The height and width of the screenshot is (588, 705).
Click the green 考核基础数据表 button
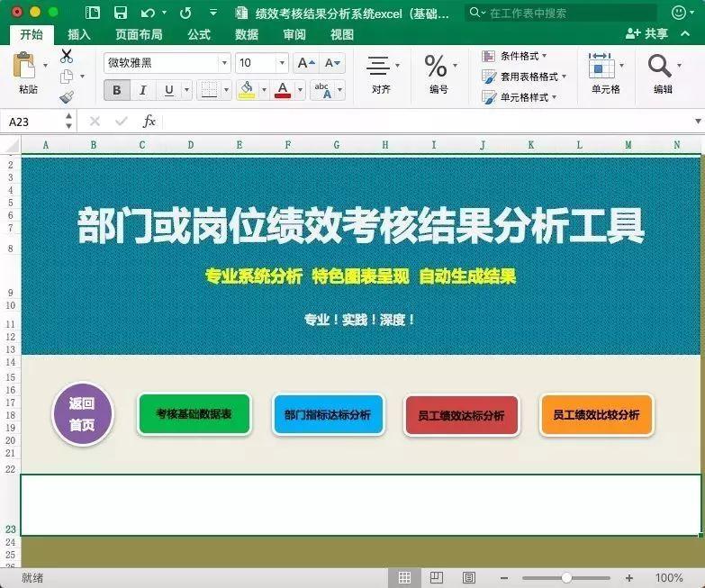tap(194, 414)
